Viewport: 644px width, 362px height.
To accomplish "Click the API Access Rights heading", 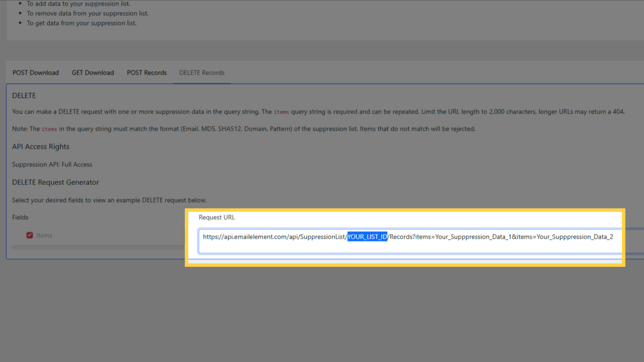I will click(x=41, y=146).
